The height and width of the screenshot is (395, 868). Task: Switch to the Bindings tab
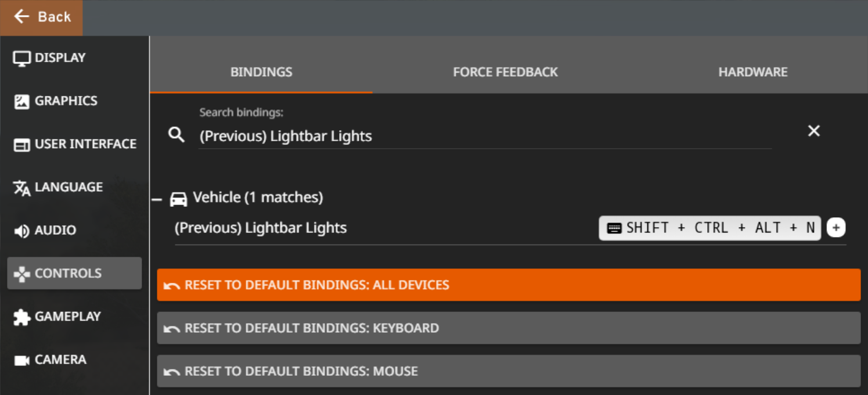pos(261,72)
